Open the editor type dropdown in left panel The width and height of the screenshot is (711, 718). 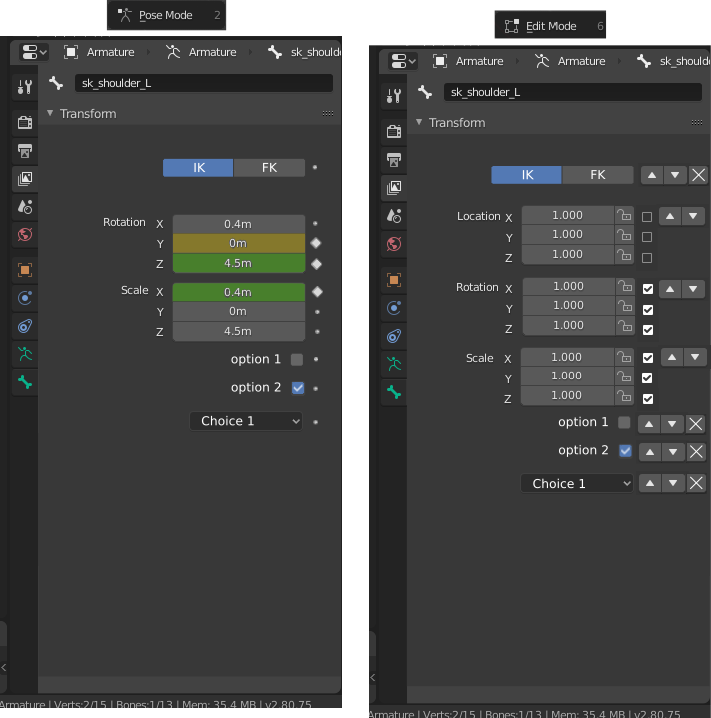34,52
